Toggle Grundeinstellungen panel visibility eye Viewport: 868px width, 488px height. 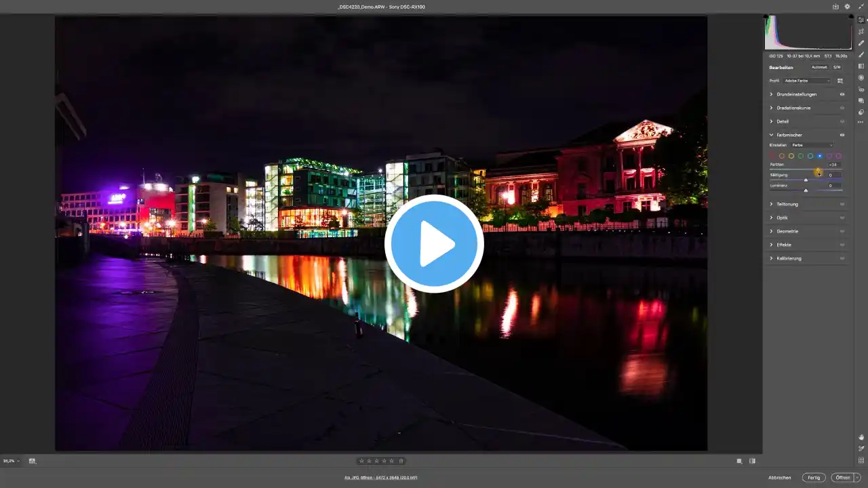click(842, 94)
